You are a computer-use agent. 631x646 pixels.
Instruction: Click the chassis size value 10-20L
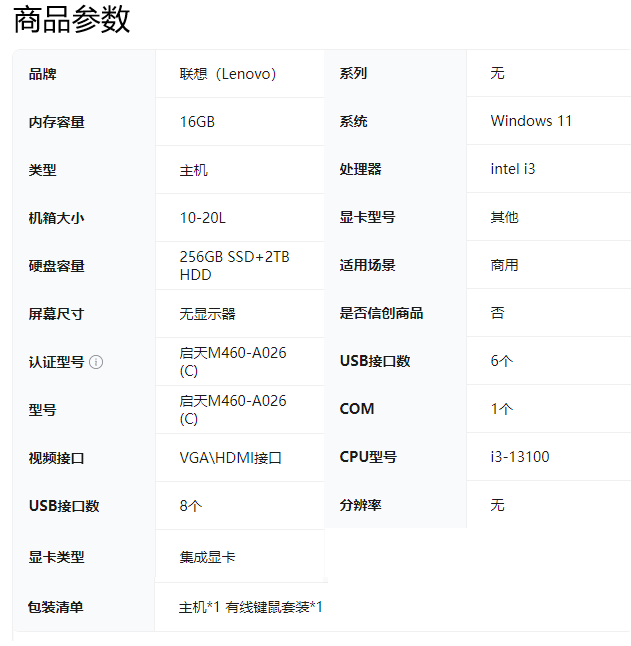point(203,218)
